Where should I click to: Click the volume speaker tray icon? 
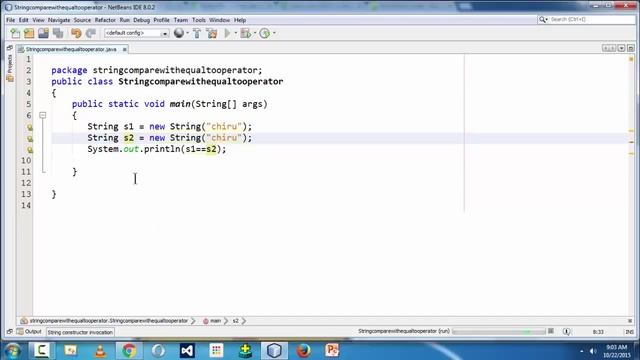click(x=593, y=351)
